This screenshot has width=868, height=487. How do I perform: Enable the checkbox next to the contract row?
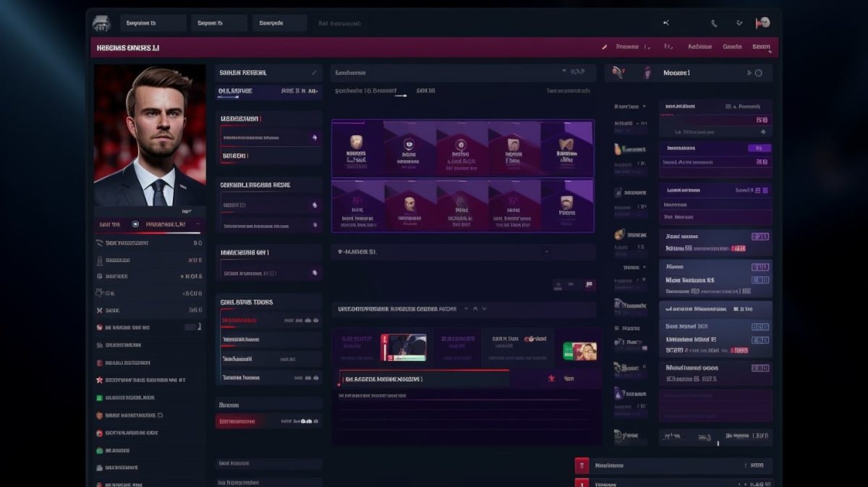tap(315, 205)
